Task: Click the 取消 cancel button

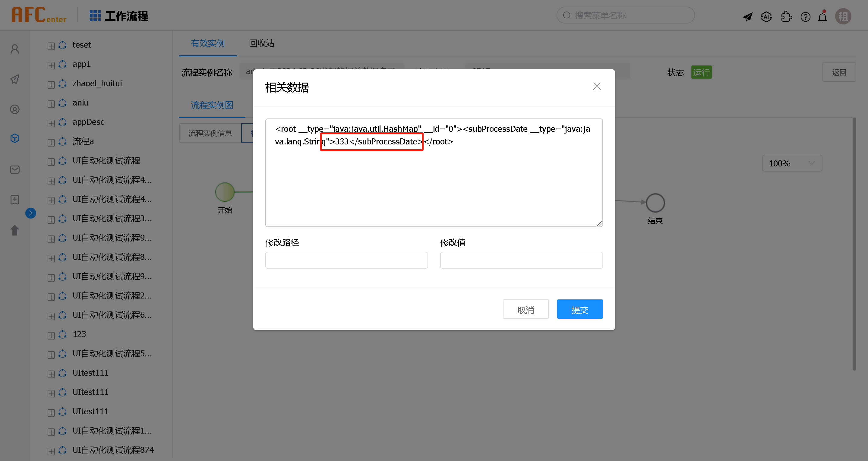Action: (x=526, y=309)
